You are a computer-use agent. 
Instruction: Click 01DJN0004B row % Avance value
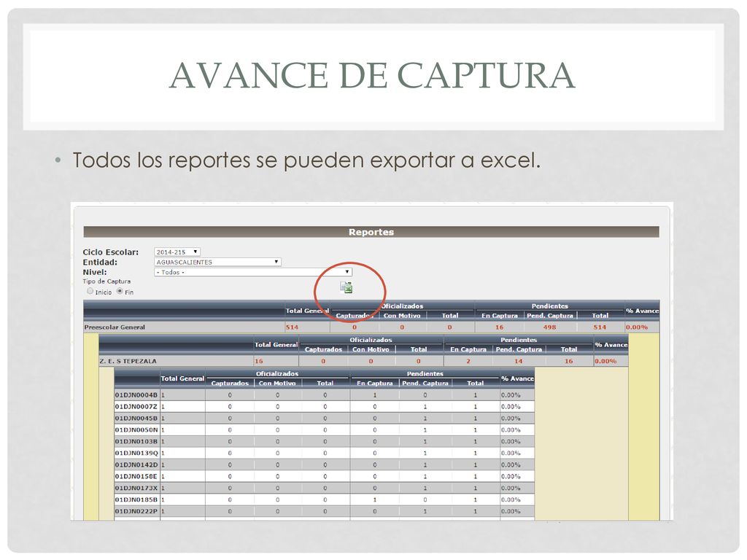510,394
